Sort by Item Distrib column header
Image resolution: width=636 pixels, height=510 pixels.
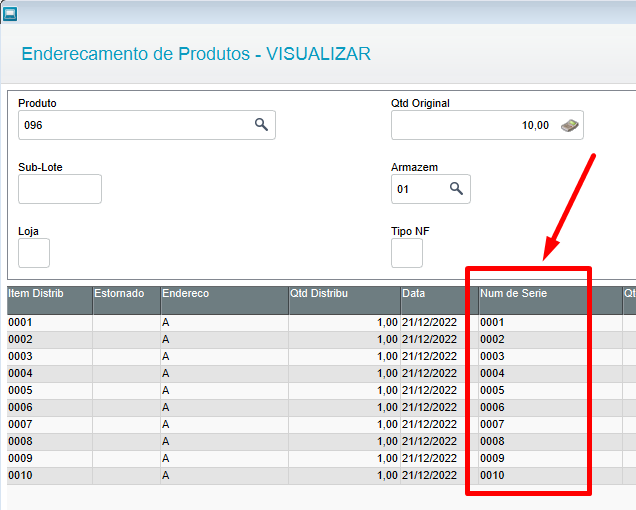[x=50, y=300]
